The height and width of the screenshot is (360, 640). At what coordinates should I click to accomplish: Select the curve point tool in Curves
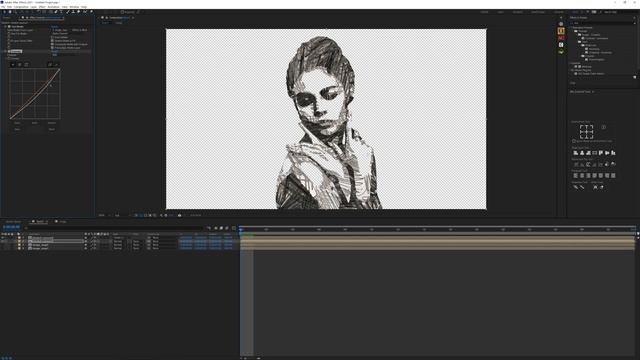pyautogui.click(x=50, y=64)
